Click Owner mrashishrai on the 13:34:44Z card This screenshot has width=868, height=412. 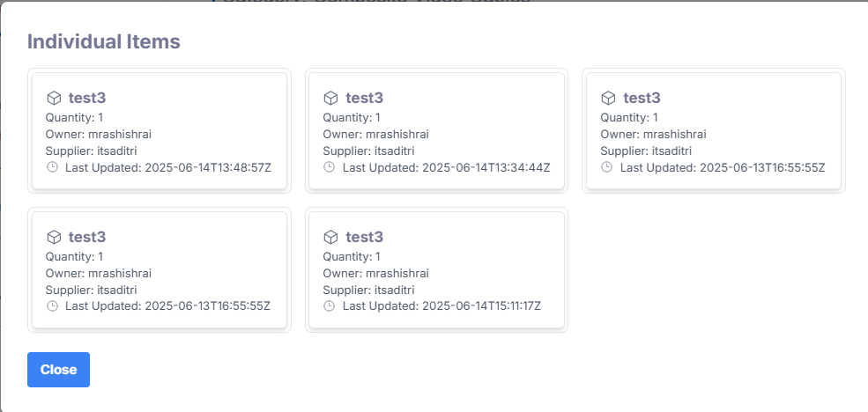(375, 135)
